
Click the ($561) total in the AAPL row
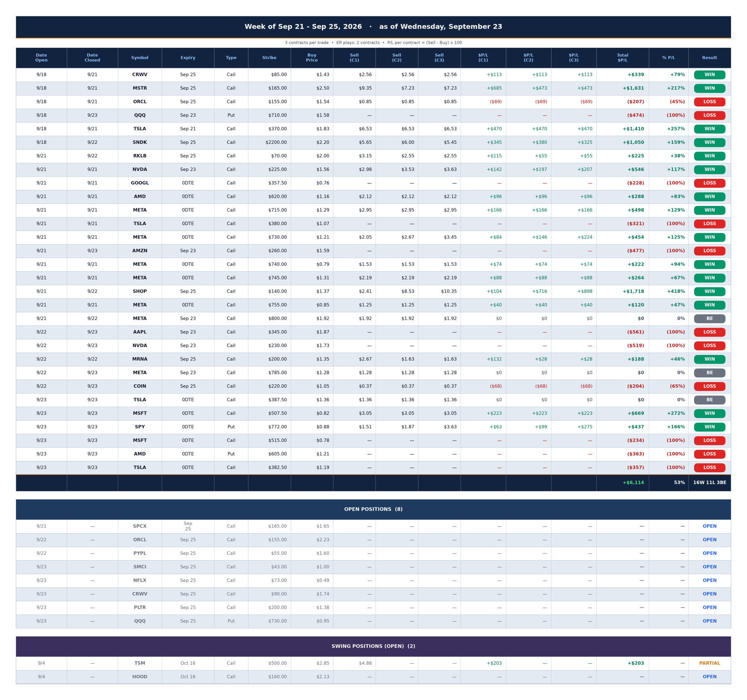[x=636, y=332]
